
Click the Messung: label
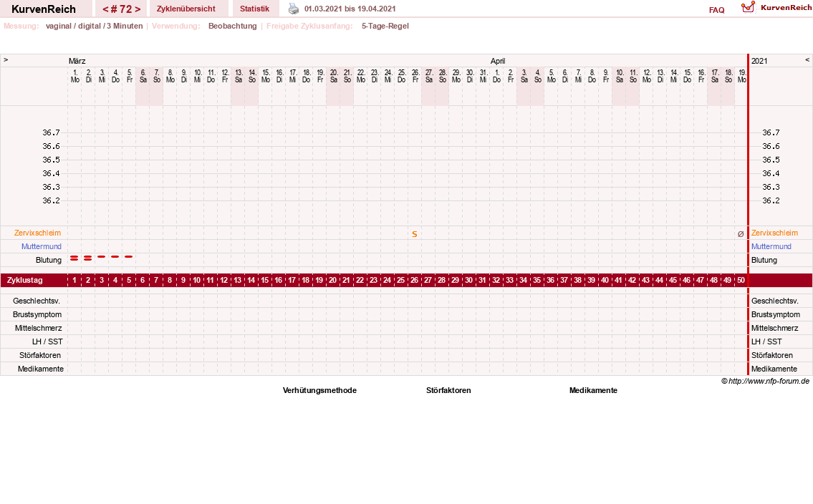pyautogui.click(x=21, y=26)
